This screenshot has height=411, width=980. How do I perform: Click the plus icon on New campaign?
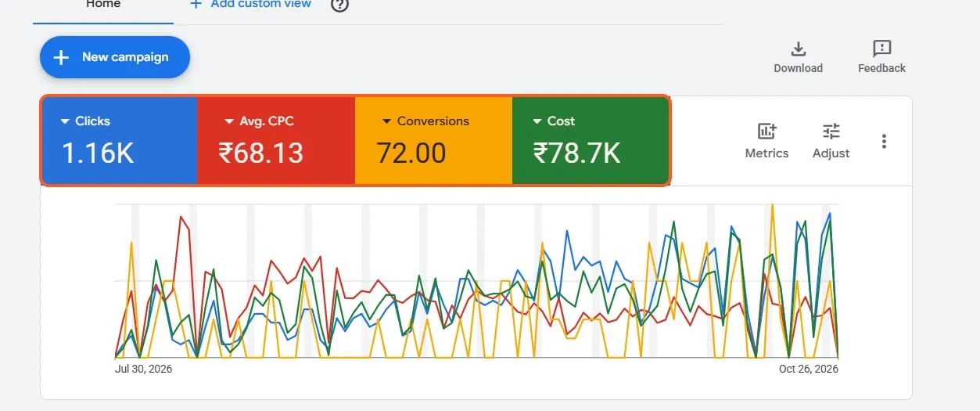(61, 57)
